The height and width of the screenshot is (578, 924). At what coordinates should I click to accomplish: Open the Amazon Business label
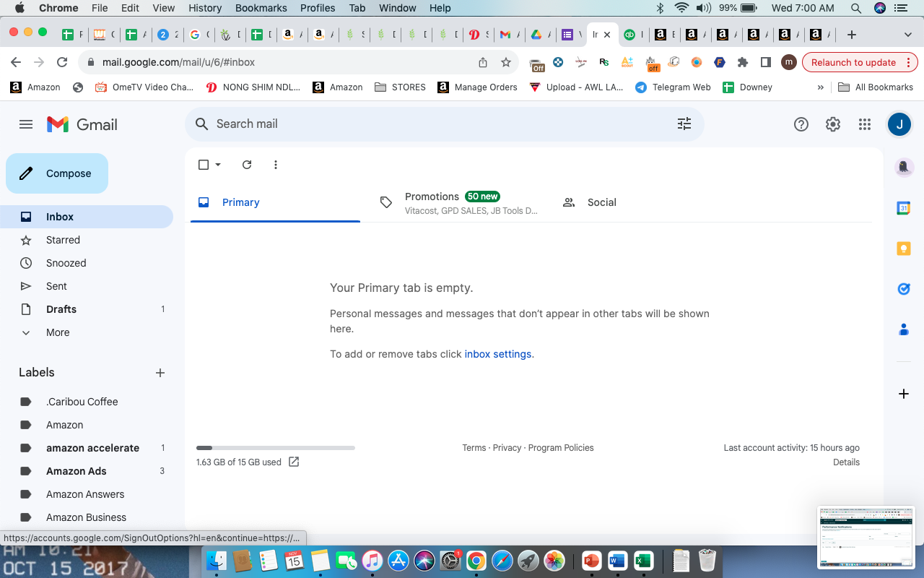coord(87,517)
